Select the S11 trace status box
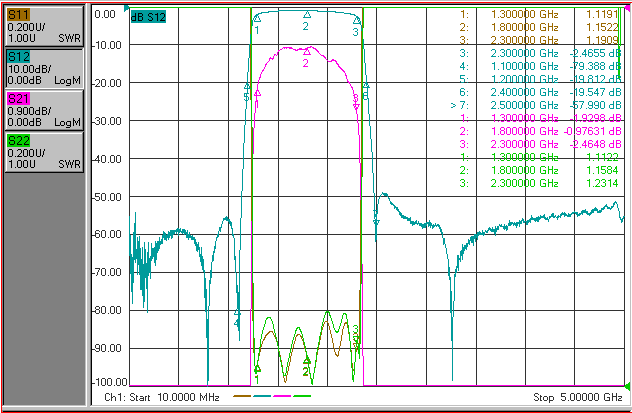Screen dimensions: 632x413 tap(44, 26)
